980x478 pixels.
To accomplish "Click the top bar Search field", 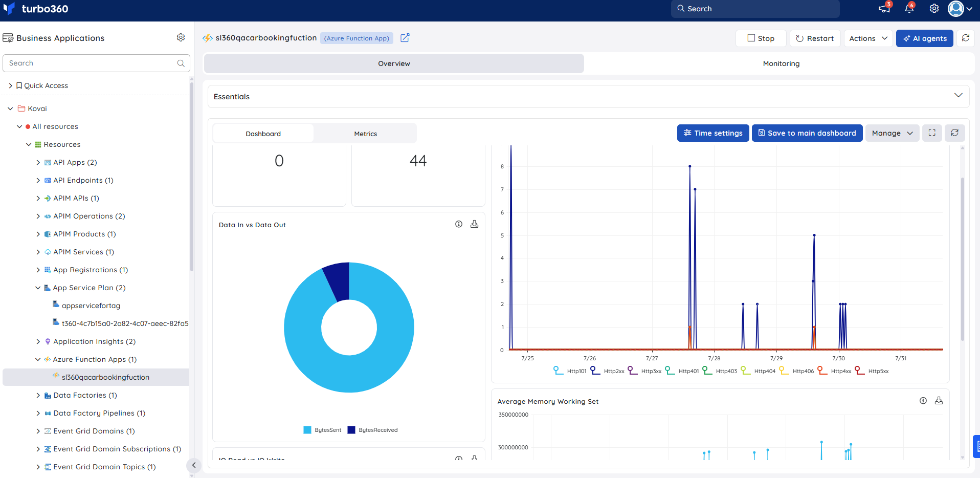I will [x=755, y=9].
